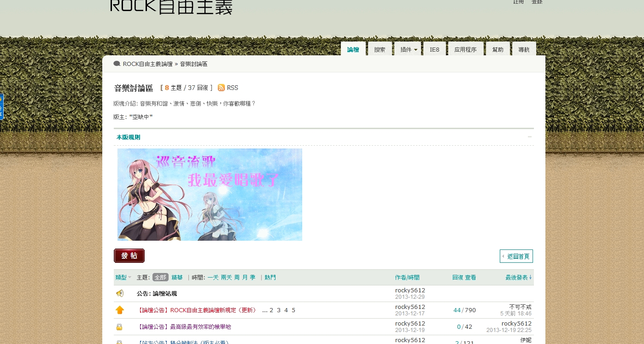Screen dimensions: 644x344
Task: Open the IE8 tab
Action: click(434, 49)
